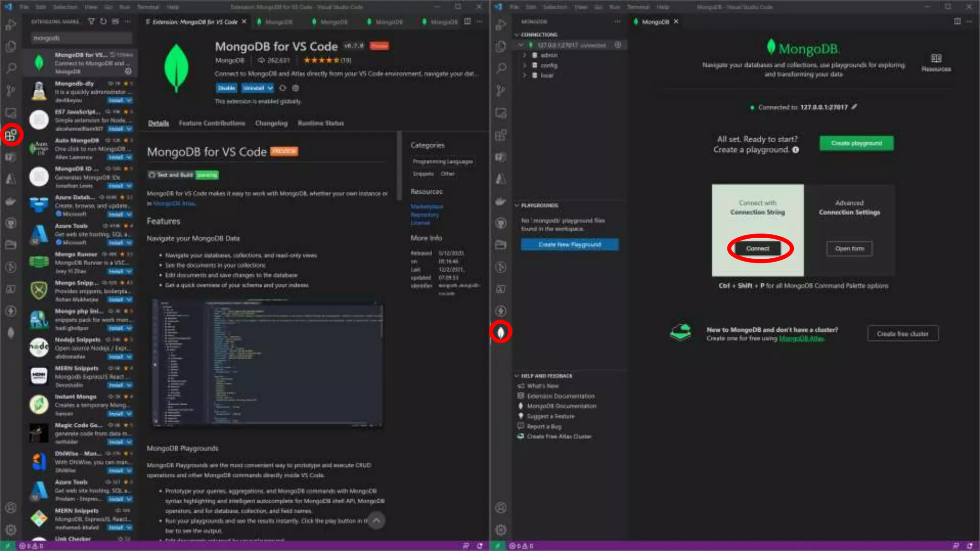Click Create New Playground button
The width and height of the screenshot is (980, 551).
[569, 244]
